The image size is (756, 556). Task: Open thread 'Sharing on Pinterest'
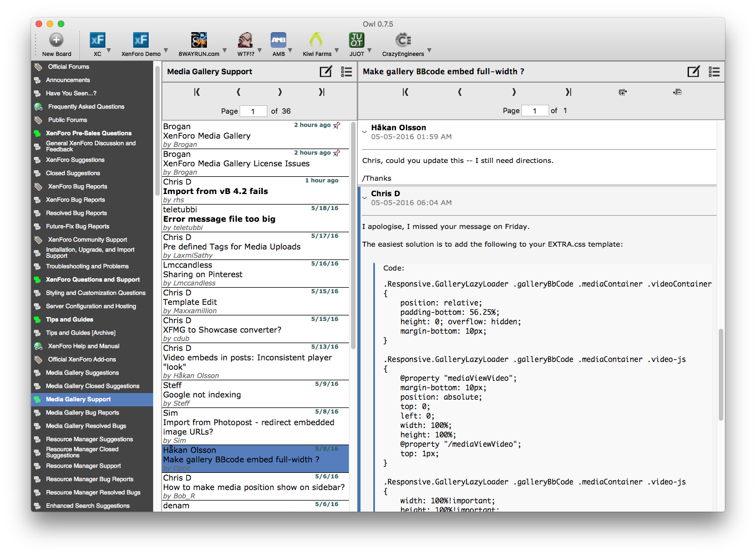(256, 274)
